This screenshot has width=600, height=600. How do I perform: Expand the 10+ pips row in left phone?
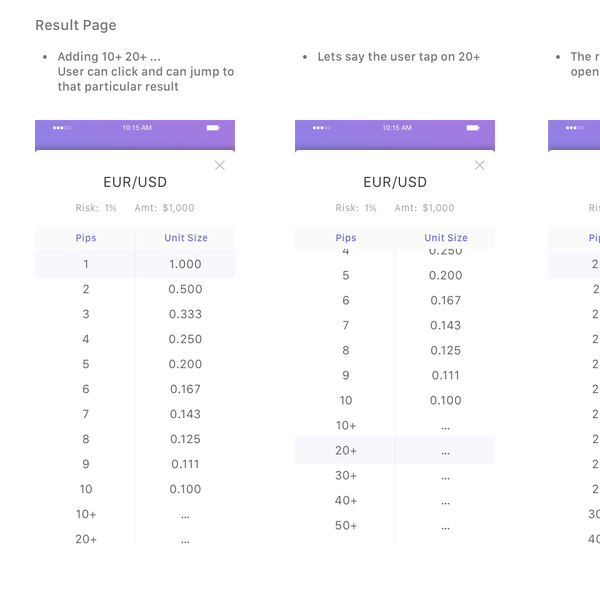[x=87, y=514]
